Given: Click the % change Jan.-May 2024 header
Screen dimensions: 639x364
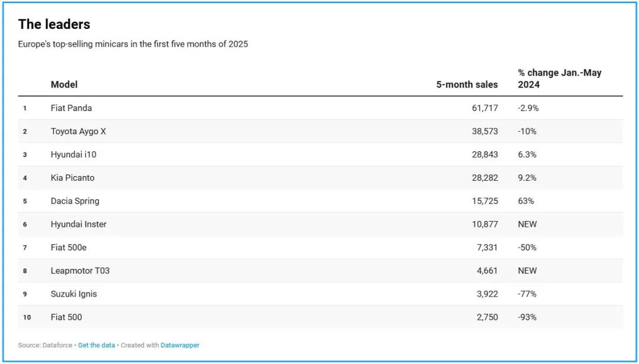Looking at the screenshot, I should 559,79.
